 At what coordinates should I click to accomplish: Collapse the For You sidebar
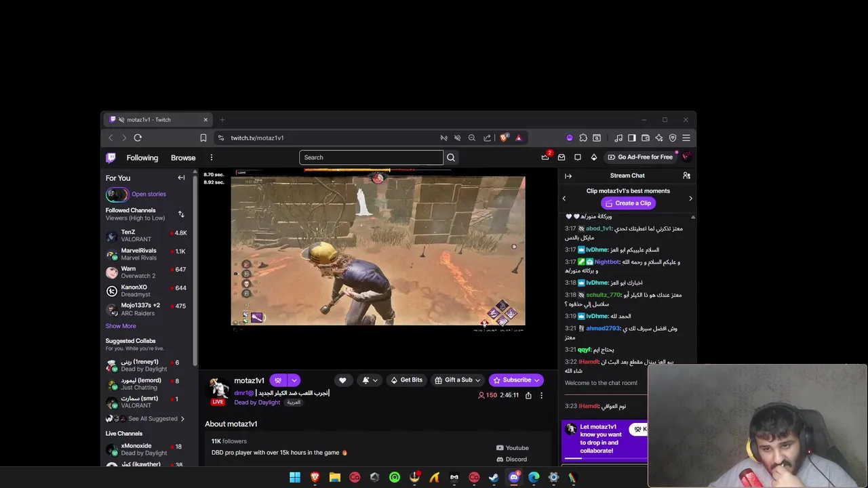[181, 178]
